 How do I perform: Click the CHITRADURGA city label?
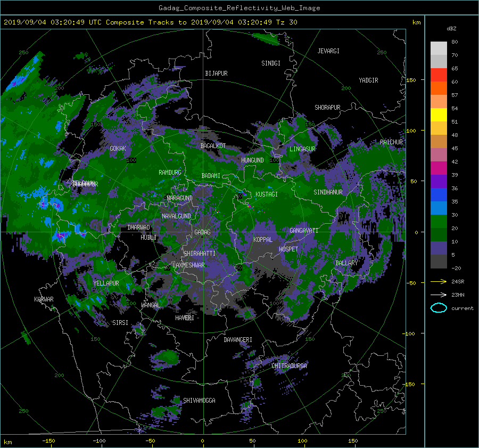point(289,366)
